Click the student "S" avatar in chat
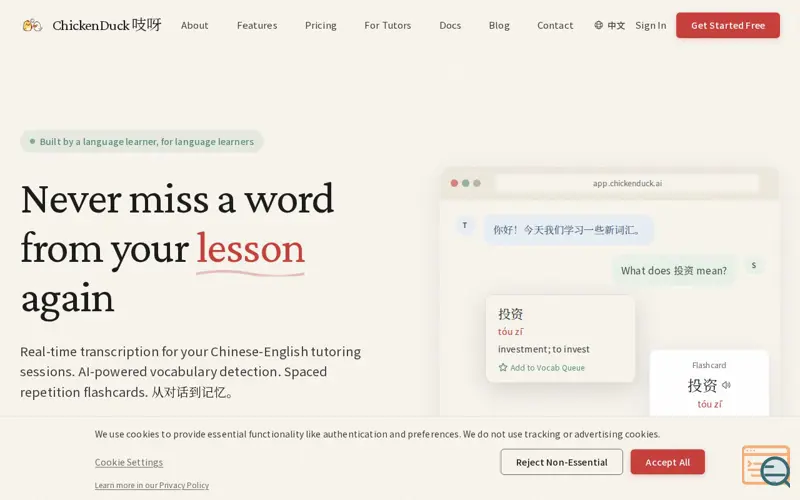Screen dimensions: 800x500 [x=753, y=266]
